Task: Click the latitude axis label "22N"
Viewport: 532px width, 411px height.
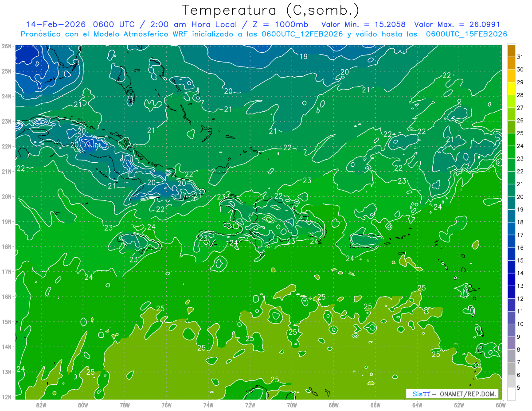Action: coord(6,146)
